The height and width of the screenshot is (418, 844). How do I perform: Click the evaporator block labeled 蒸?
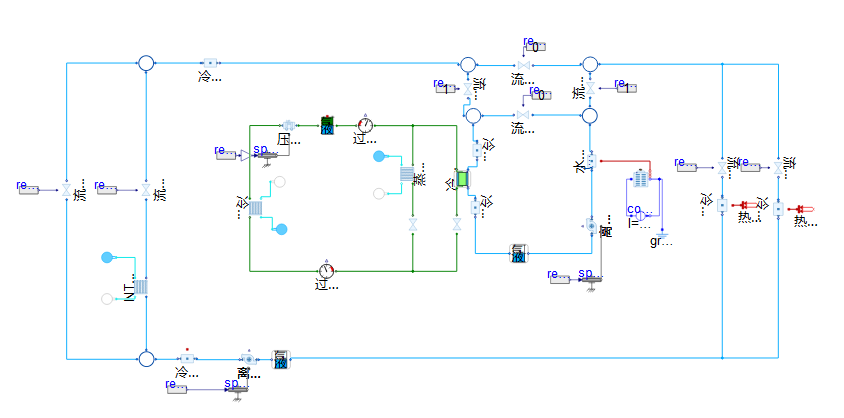[x=407, y=175]
